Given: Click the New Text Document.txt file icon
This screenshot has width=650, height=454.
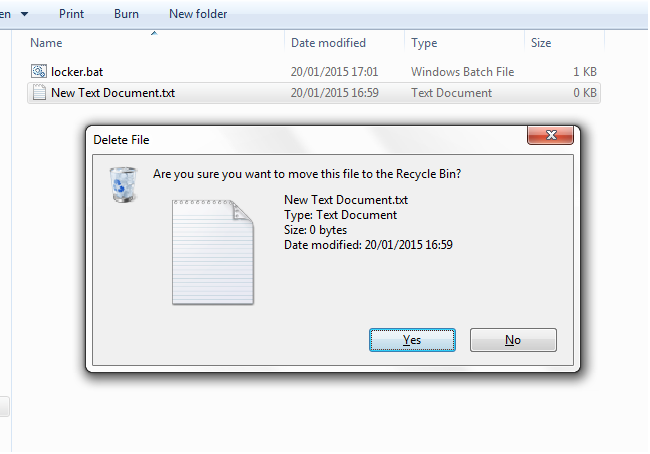Looking at the screenshot, I should tap(39, 92).
